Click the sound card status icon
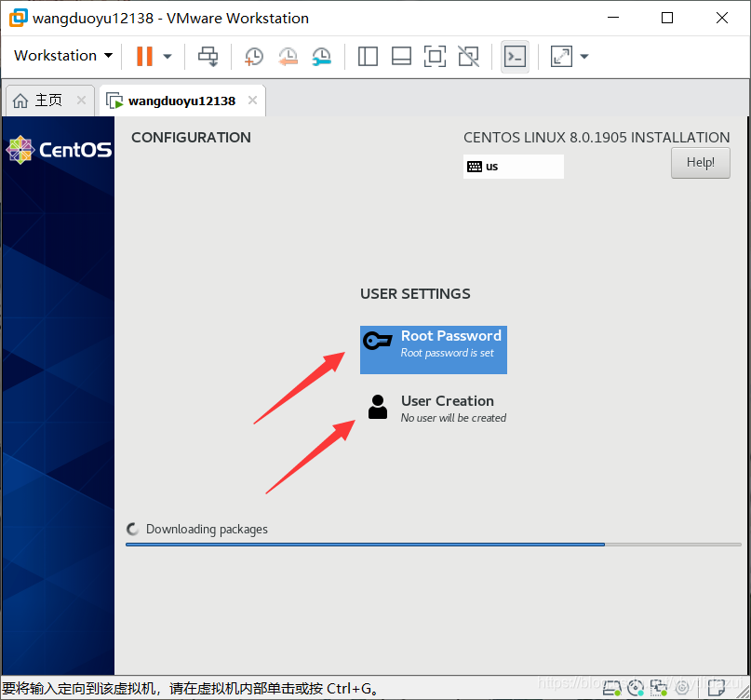The image size is (751, 700). (682, 689)
